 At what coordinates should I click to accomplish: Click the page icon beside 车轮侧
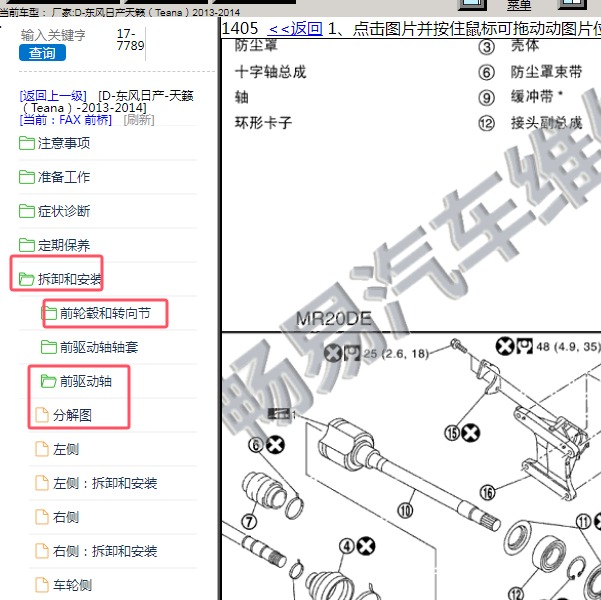(42, 585)
